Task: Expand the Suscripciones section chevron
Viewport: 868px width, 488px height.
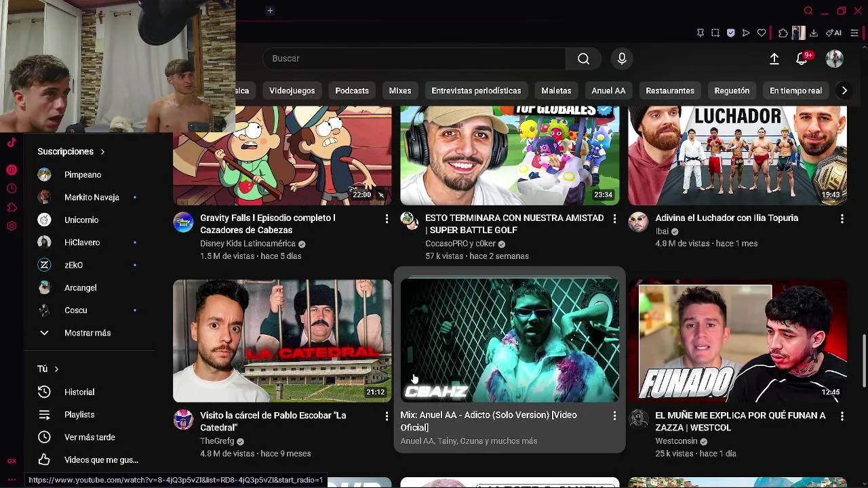Action: coord(102,152)
